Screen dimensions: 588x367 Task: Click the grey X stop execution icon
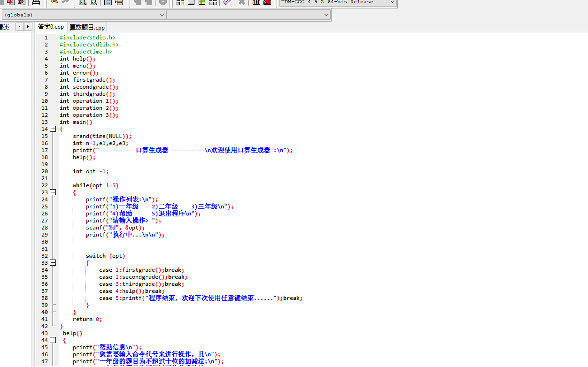click(242, 2)
